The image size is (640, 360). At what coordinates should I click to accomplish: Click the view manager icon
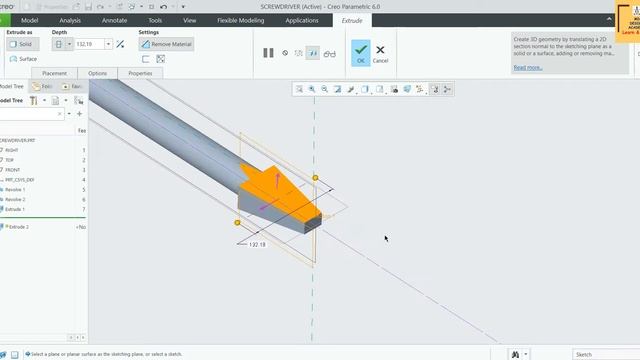[x=394, y=89]
